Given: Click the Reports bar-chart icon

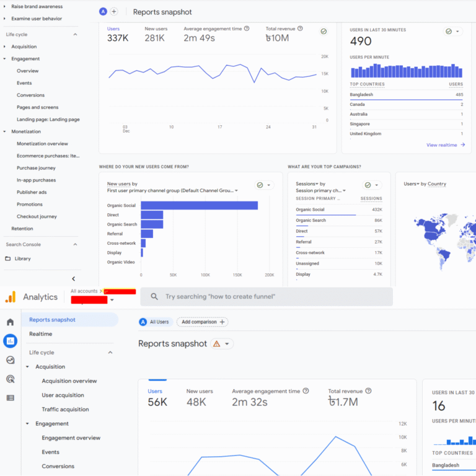Looking at the screenshot, I should pyautogui.click(x=10, y=341).
